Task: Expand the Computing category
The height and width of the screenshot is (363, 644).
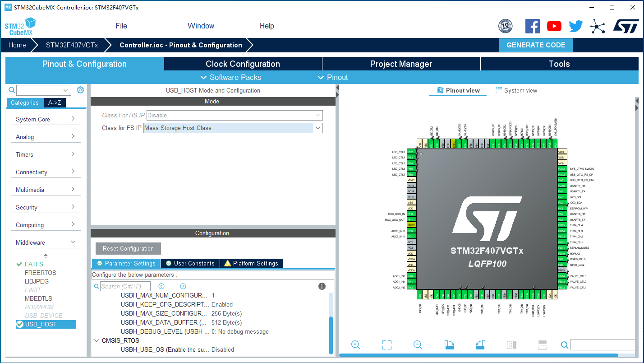Action: click(45, 225)
